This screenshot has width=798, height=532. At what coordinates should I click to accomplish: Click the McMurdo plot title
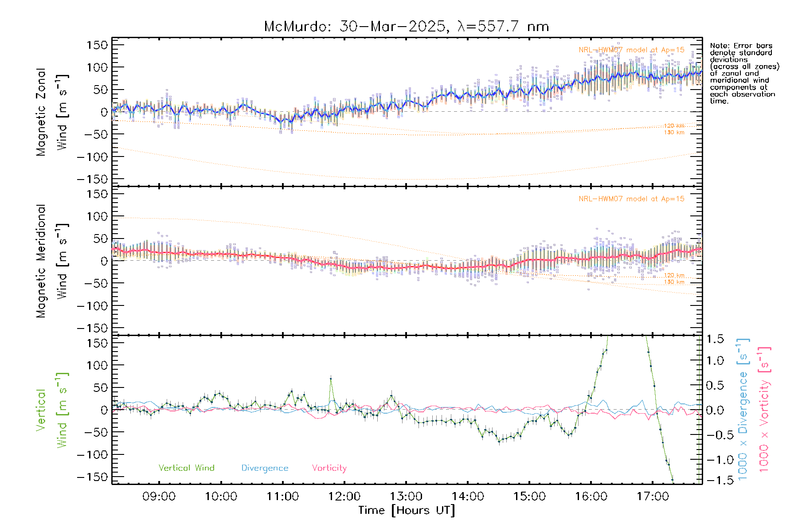click(406, 27)
